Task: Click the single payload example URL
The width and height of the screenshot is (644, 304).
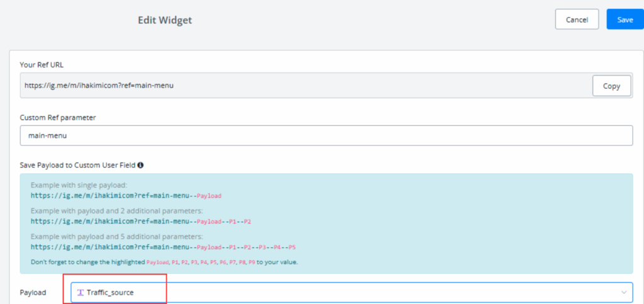Action: pos(126,196)
